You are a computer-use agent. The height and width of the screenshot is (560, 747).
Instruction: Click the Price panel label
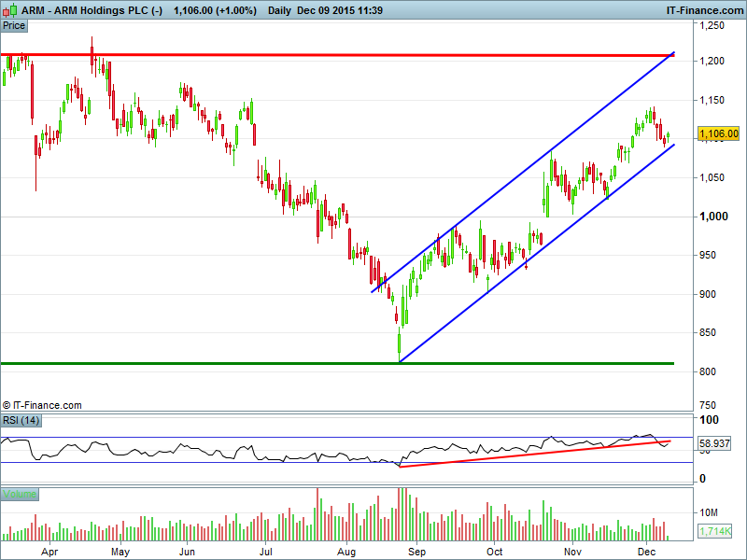(x=14, y=26)
